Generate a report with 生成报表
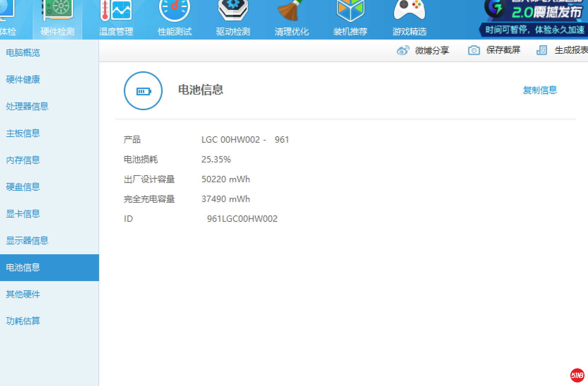Viewport: 588px width, 386px height. [x=562, y=51]
